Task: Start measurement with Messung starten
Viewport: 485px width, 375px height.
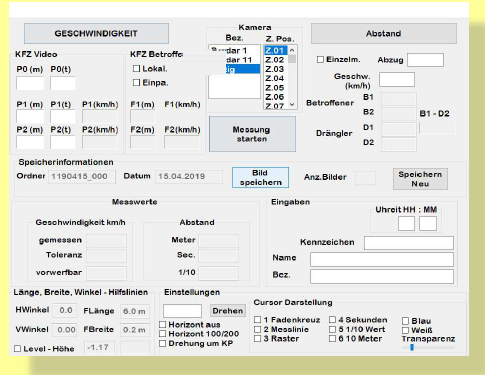Action: pos(252,134)
